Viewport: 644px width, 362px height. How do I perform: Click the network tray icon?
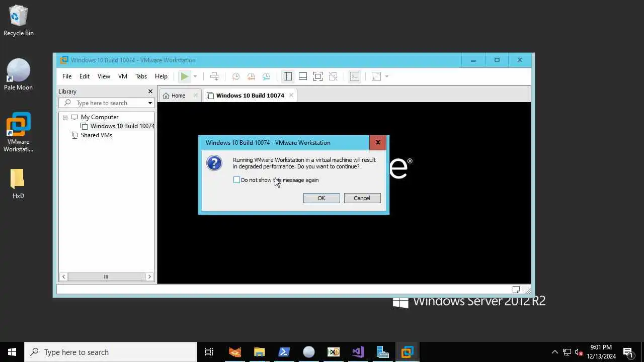tap(567, 352)
